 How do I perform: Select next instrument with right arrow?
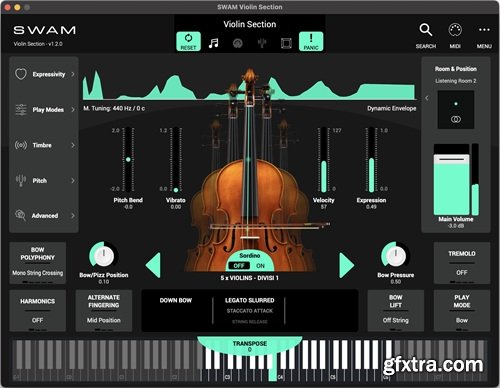pos(347,265)
